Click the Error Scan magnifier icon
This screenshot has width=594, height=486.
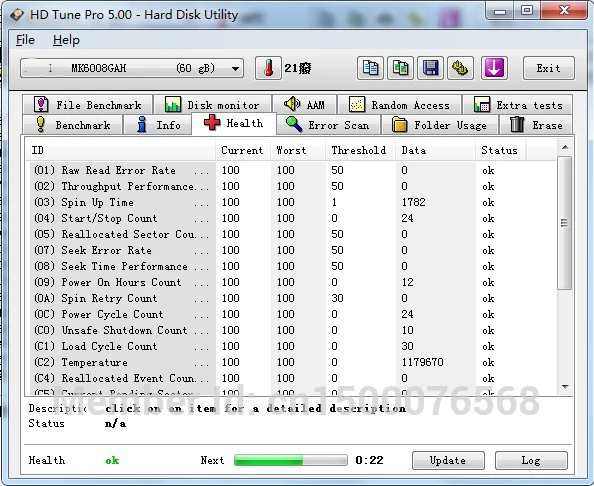tap(294, 124)
